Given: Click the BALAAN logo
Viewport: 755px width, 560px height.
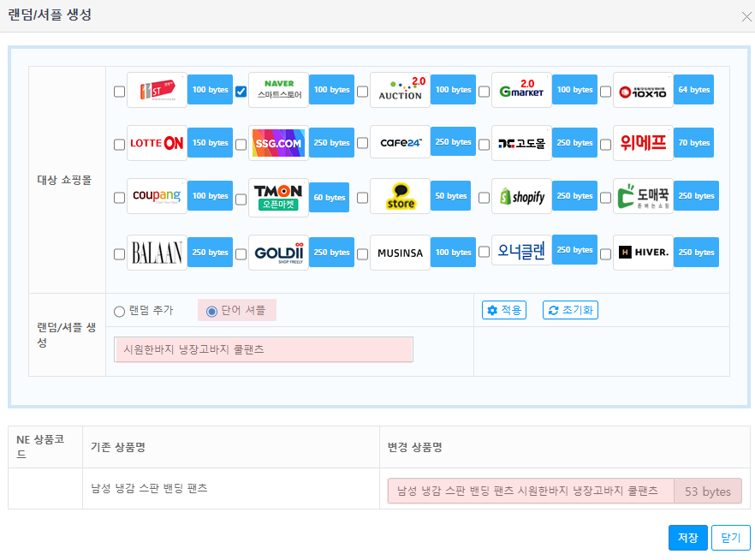Looking at the screenshot, I should click(157, 253).
